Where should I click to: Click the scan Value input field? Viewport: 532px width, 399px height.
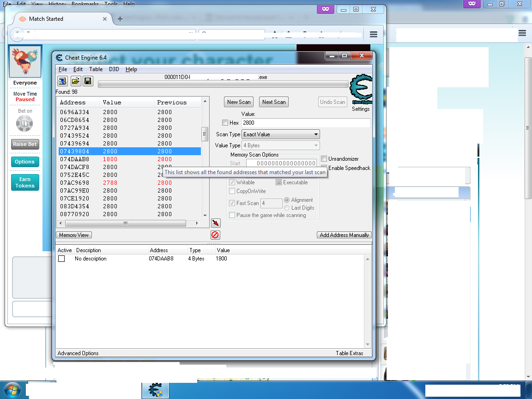tap(306, 123)
